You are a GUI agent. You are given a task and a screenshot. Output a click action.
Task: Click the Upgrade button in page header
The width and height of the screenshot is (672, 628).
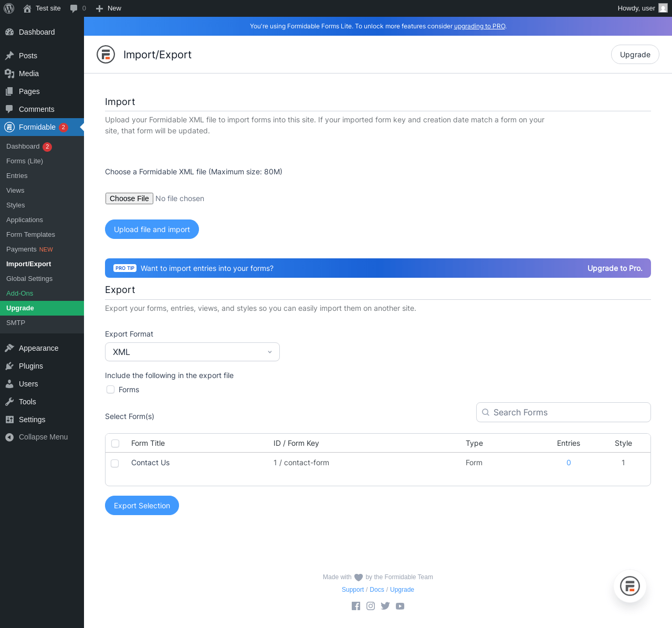pyautogui.click(x=635, y=55)
